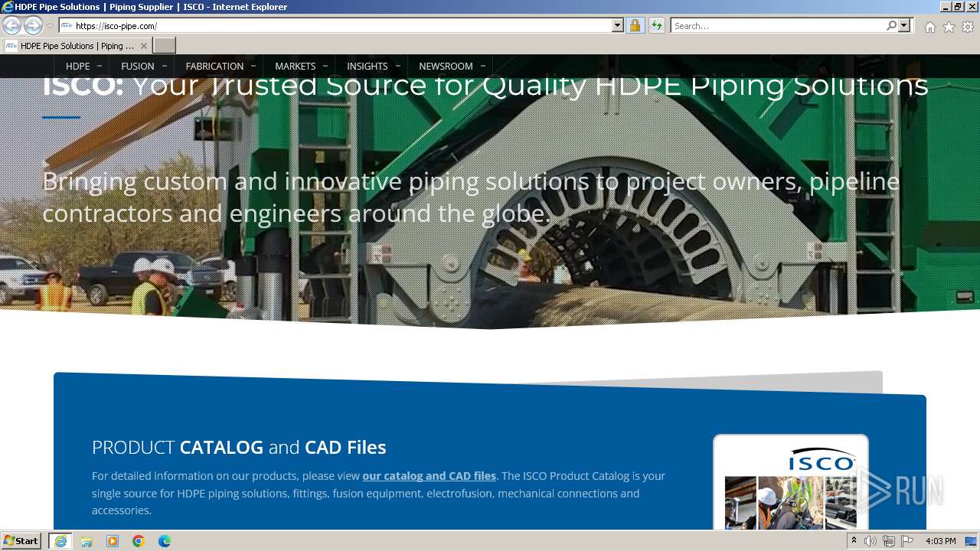
Task: Click the browser Forward arrow button
Action: click(33, 25)
